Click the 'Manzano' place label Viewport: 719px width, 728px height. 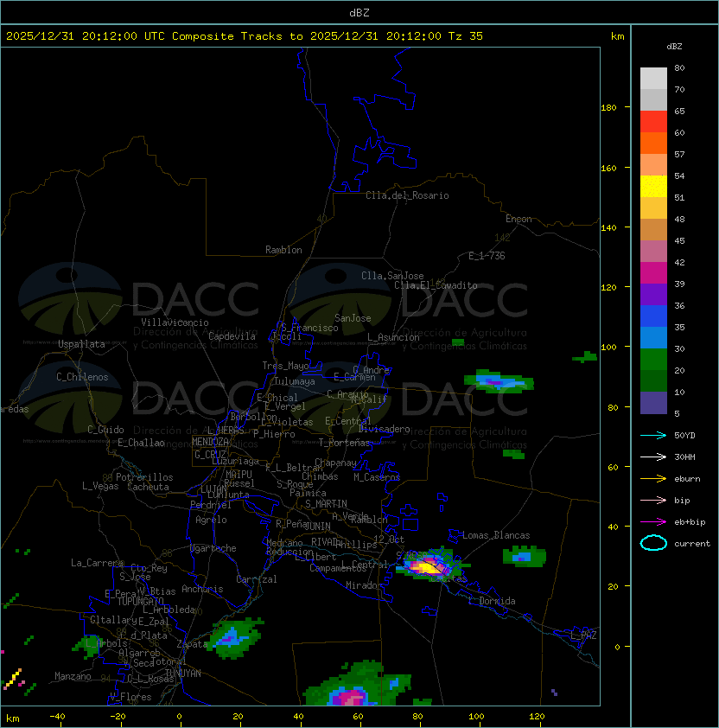point(73,676)
